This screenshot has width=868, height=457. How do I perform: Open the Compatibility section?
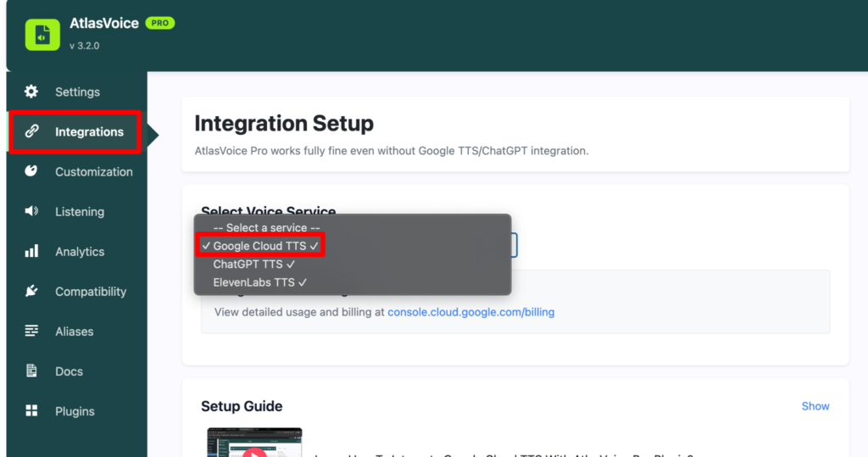click(77, 291)
